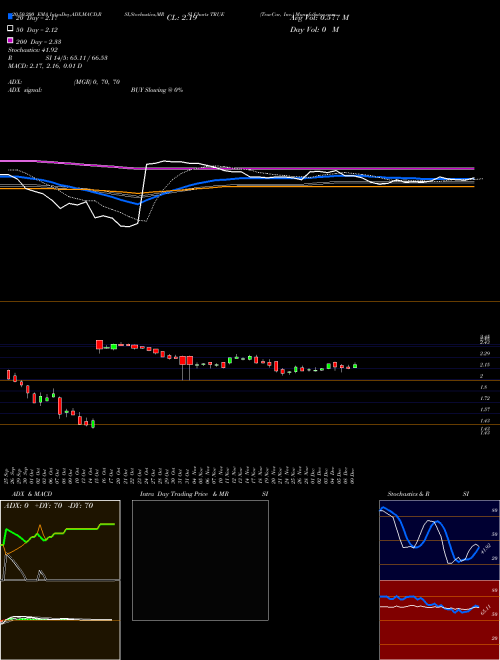Click the 'Avg Vol: 0.377 M' text
The image size is (500, 660).
click(319, 17)
